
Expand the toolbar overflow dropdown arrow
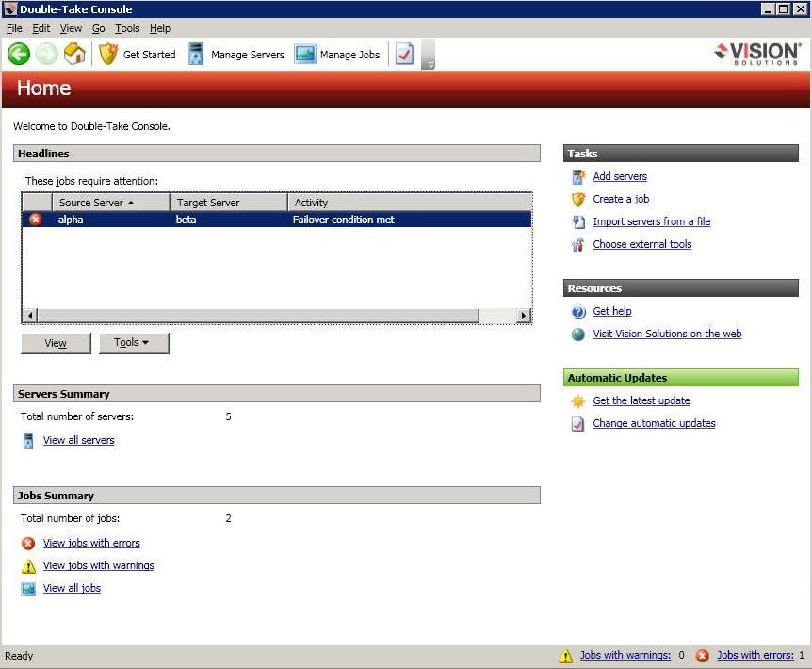(x=429, y=63)
